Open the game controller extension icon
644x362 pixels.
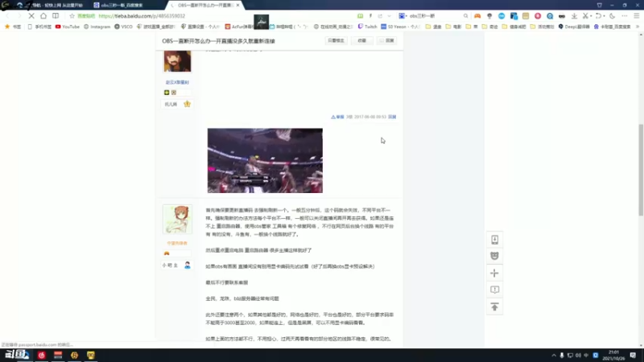point(477,16)
